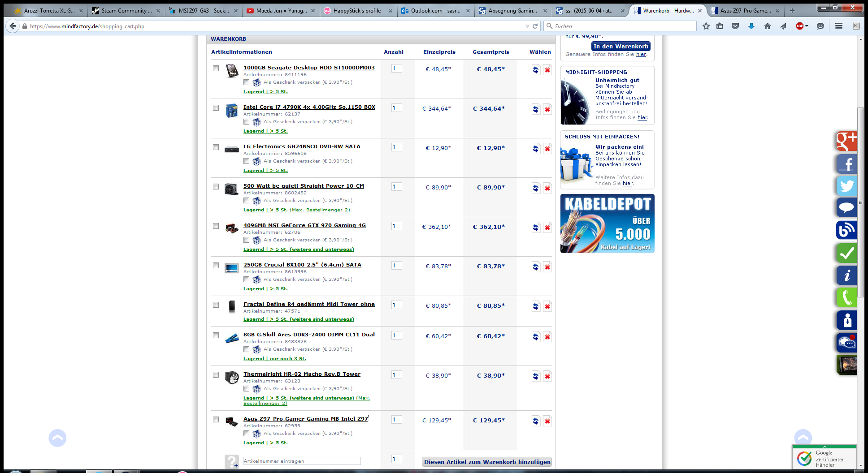Click the 'In den Warenkorb' button
The height and width of the screenshot is (473, 868).
point(621,46)
